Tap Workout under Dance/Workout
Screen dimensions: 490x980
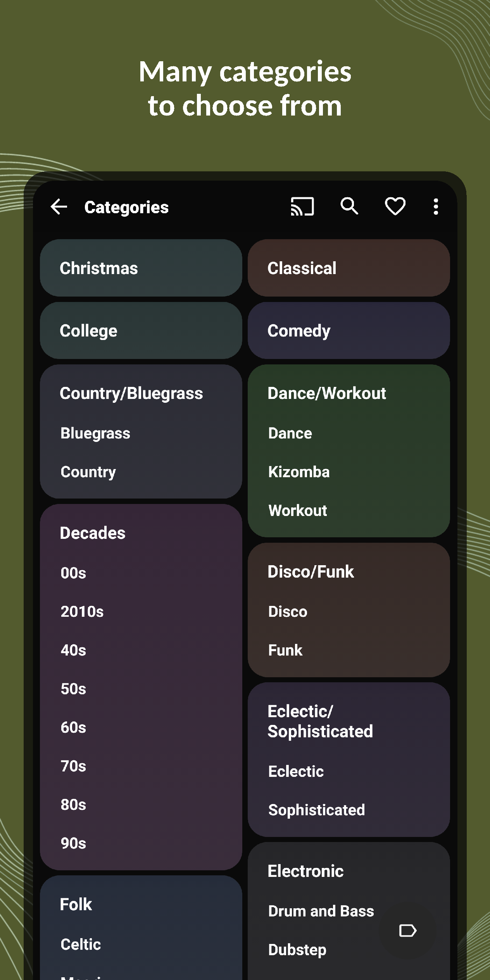pos(298,511)
